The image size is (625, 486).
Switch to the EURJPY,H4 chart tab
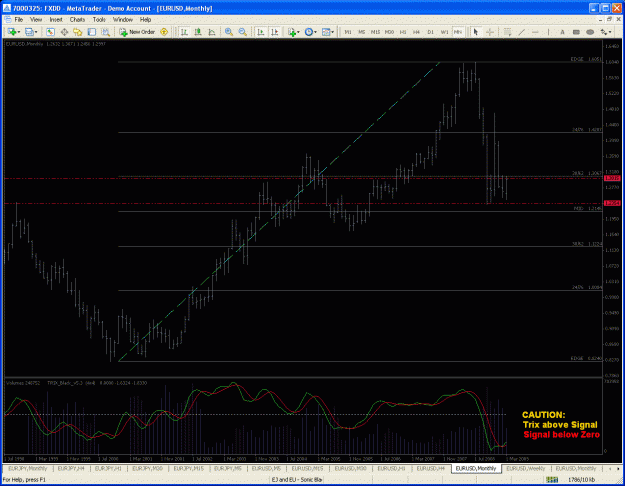71,468
